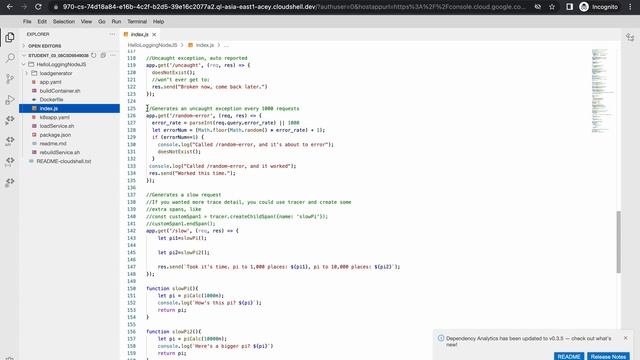Open app.yaml in the Explorer

50,82
